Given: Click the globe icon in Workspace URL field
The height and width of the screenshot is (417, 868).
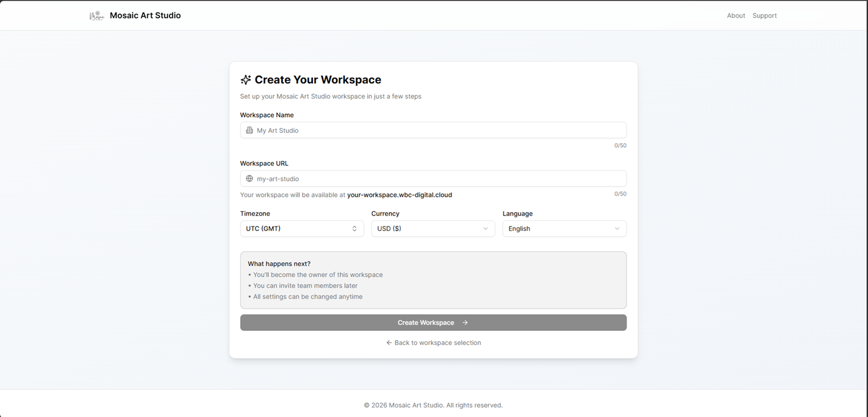Looking at the screenshot, I should click(250, 179).
